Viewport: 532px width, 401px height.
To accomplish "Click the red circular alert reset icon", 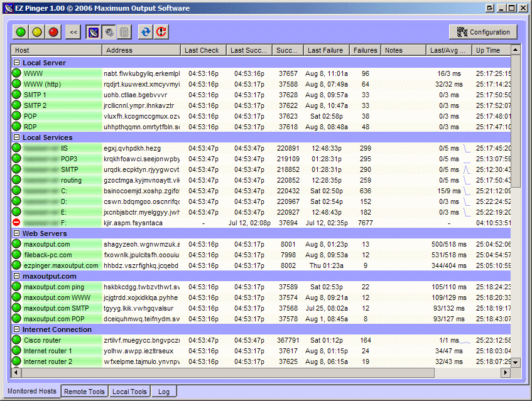I will (161, 32).
